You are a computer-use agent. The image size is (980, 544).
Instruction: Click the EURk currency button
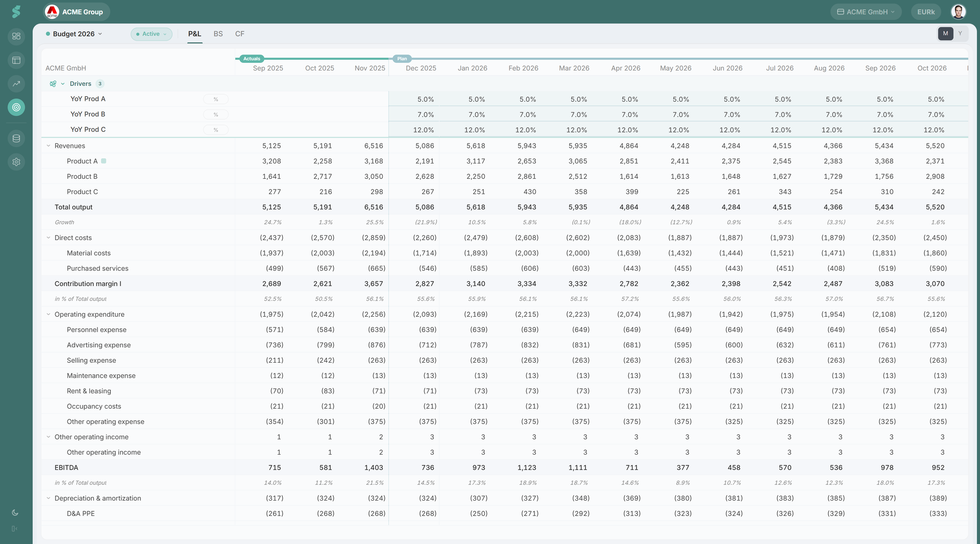926,12
